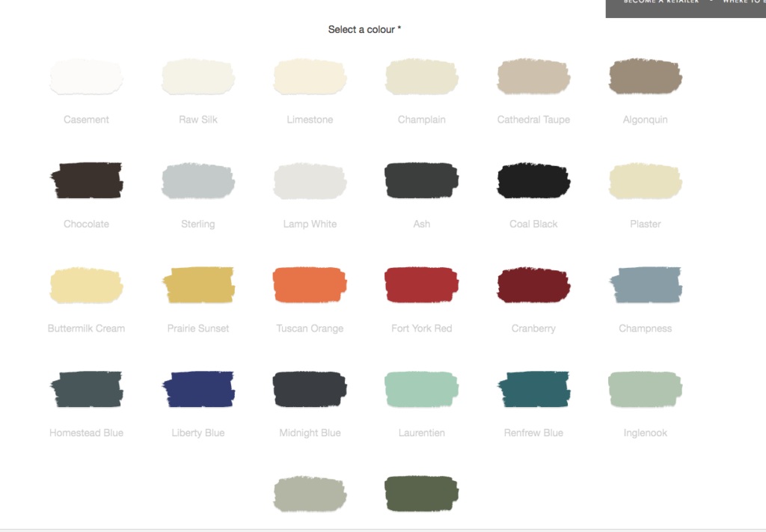Select the Champlain paint swatch

[422, 77]
